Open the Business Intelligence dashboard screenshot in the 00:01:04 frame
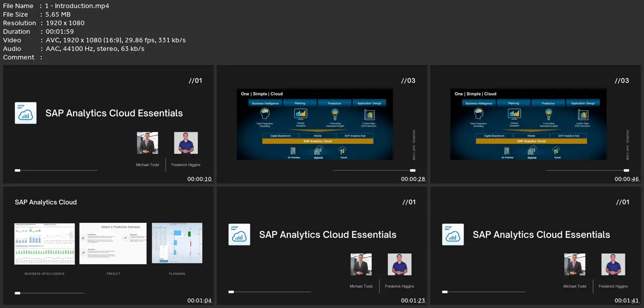The width and height of the screenshot is (644, 308). click(x=45, y=243)
